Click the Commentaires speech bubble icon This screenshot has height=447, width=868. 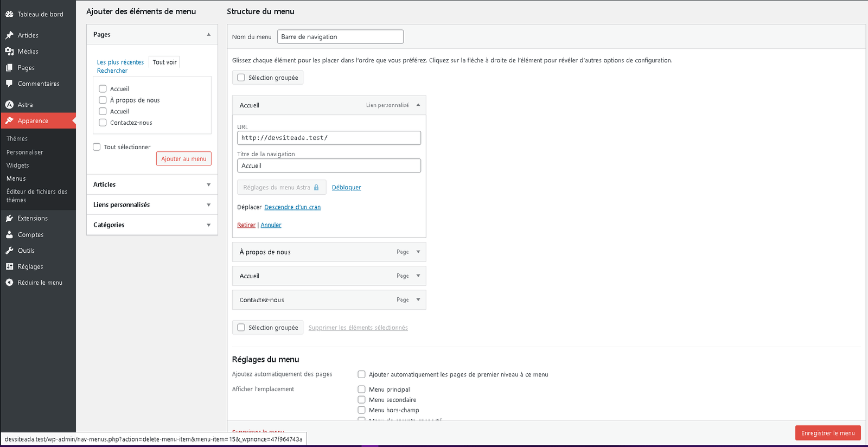coord(9,84)
